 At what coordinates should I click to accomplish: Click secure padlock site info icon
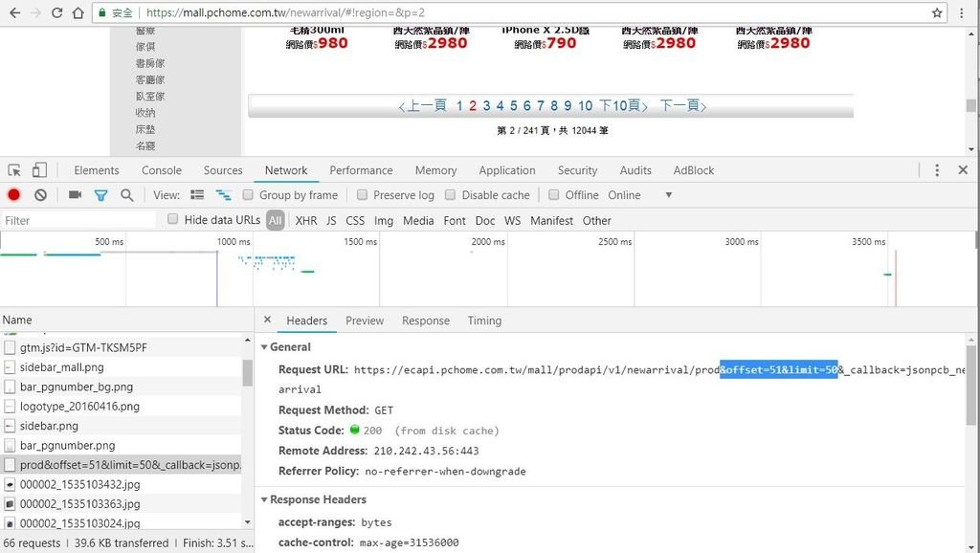coord(101,12)
